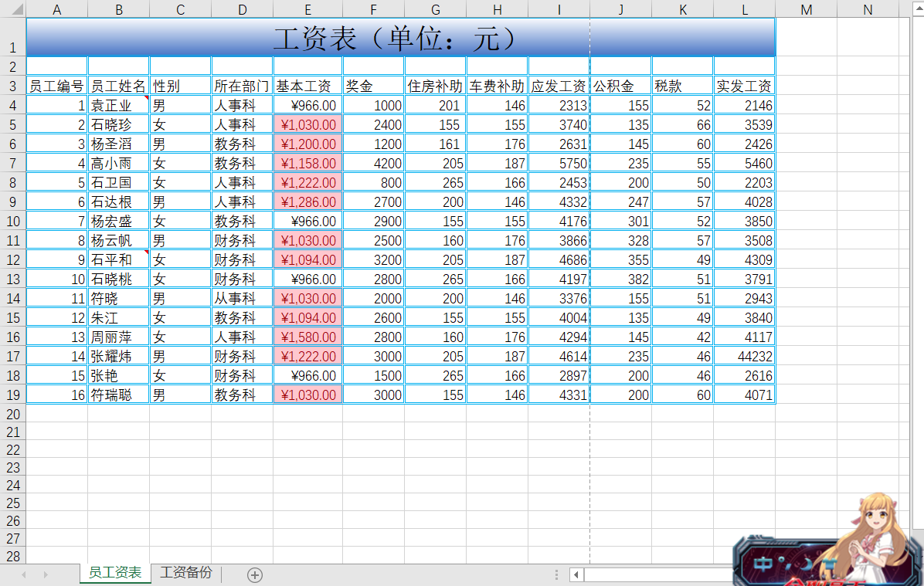
Task: Select the cell with name 张耀炜
Action: coord(118,357)
